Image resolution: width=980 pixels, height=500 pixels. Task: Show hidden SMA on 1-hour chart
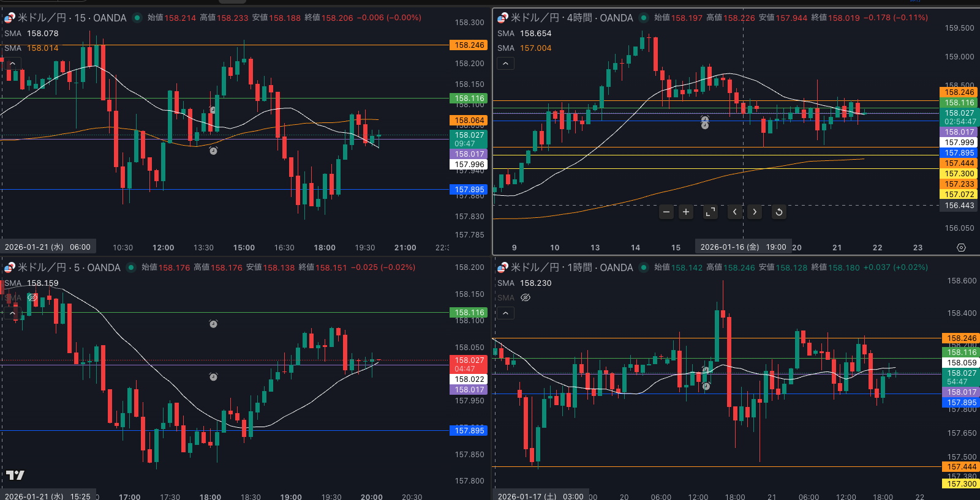525,297
